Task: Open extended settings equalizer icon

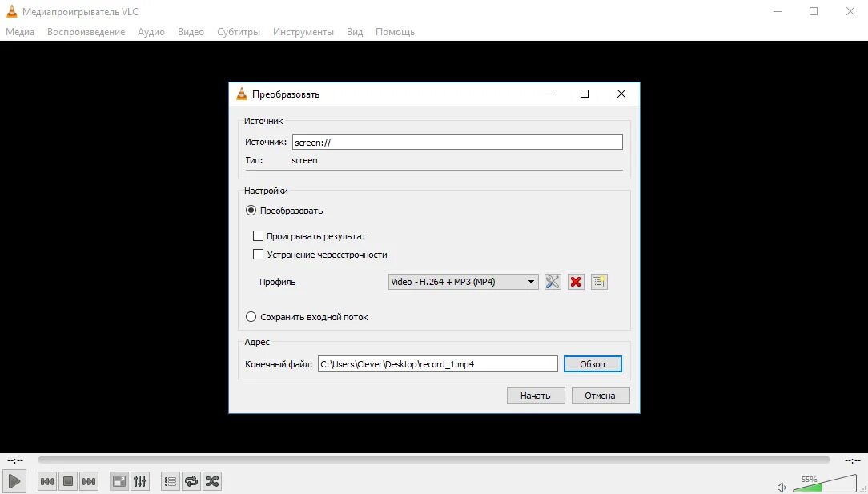Action: (140, 481)
